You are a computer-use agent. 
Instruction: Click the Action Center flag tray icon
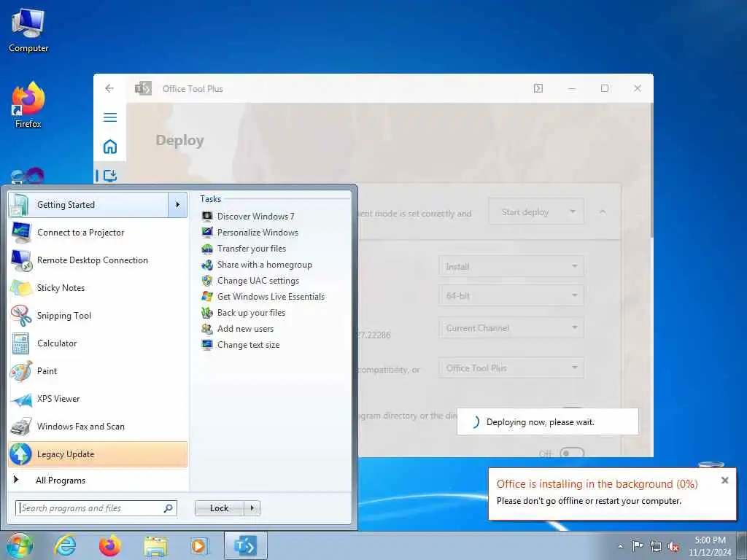pos(638,546)
